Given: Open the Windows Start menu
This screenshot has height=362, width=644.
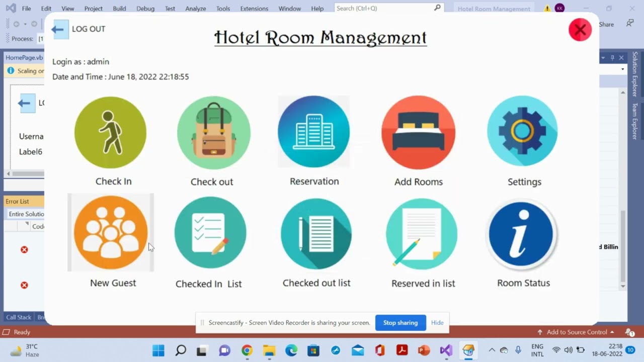Looking at the screenshot, I should click(x=158, y=350).
